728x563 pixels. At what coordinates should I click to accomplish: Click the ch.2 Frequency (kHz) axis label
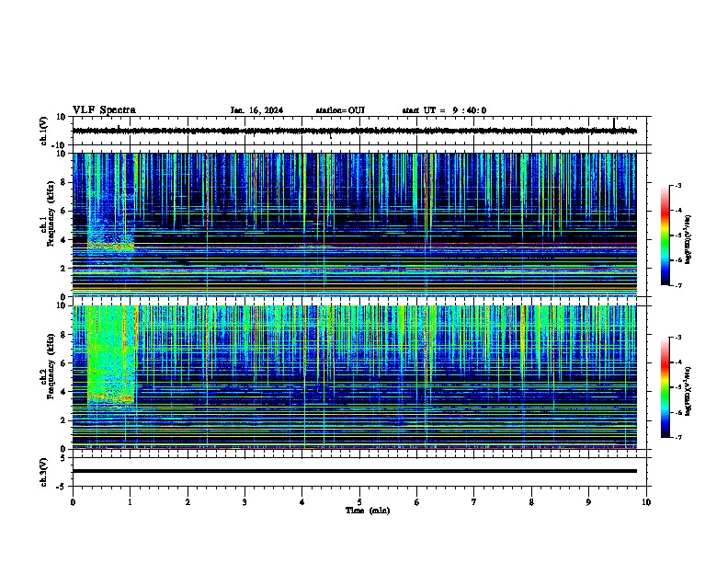[48, 366]
